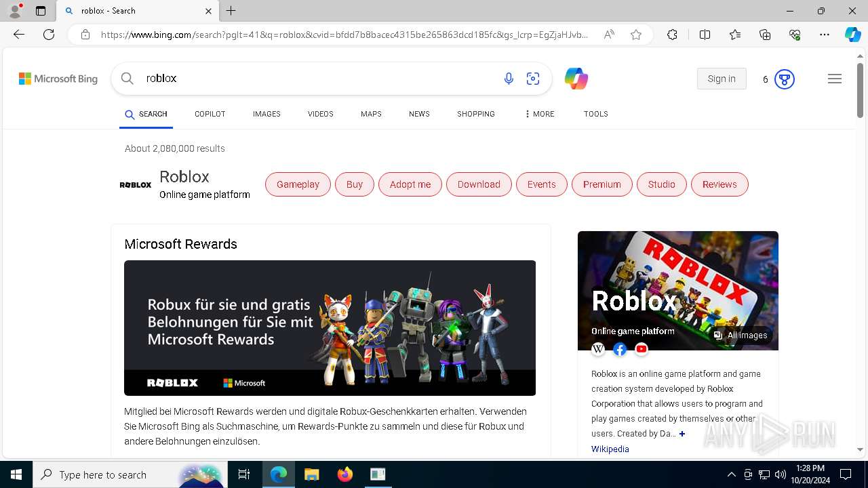Open Roblox YouTube icon in panel
The height and width of the screenshot is (488, 868).
(x=642, y=349)
